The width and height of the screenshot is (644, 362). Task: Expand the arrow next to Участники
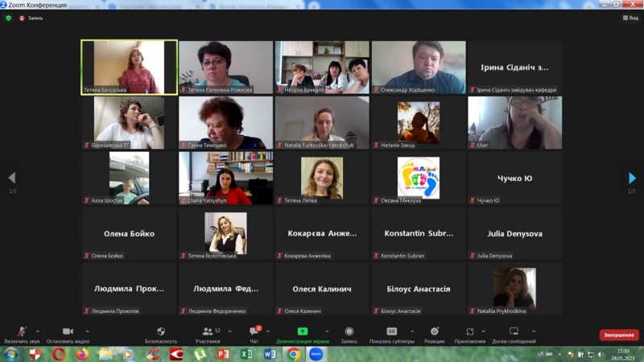click(230, 331)
